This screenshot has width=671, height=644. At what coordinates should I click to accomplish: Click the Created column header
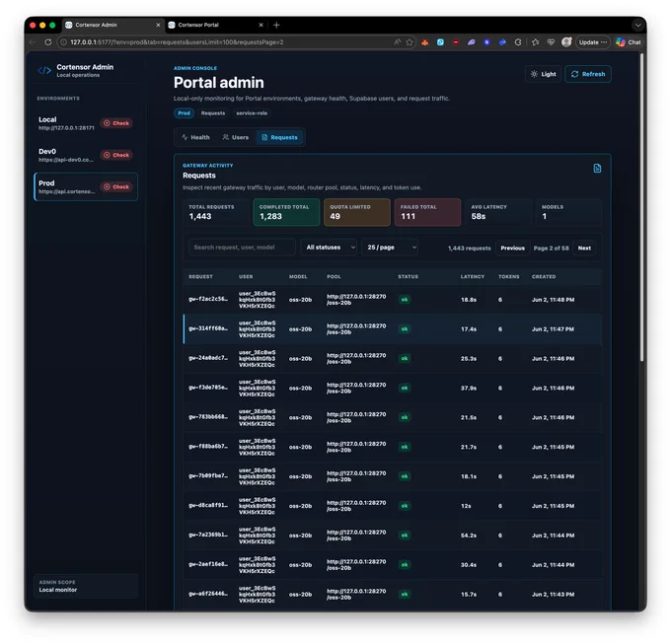(x=544, y=277)
